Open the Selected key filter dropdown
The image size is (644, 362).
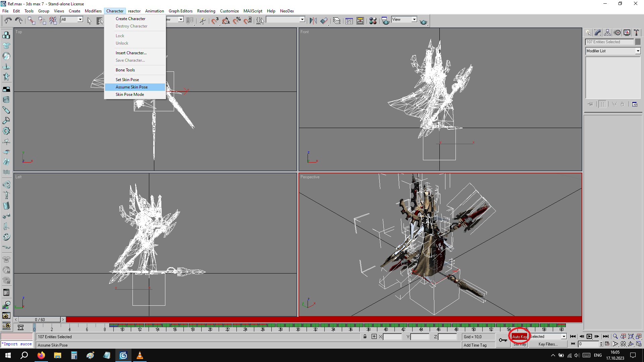click(x=563, y=337)
